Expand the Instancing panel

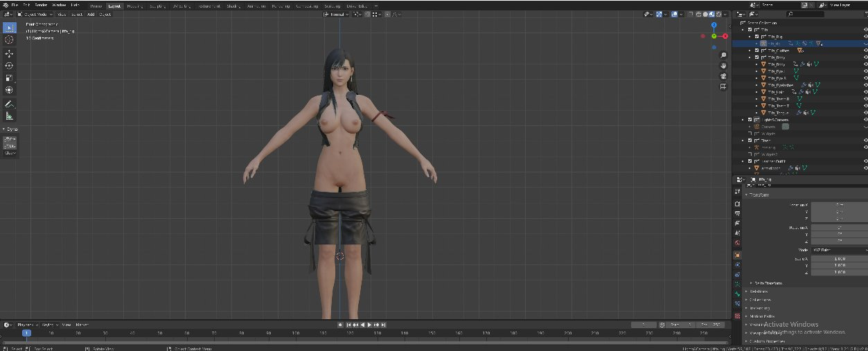pos(760,308)
